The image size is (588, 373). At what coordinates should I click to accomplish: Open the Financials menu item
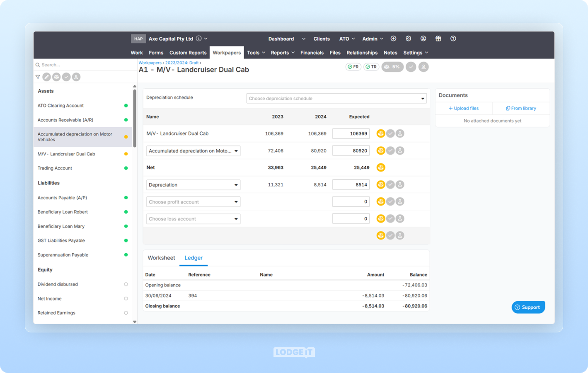(x=312, y=53)
